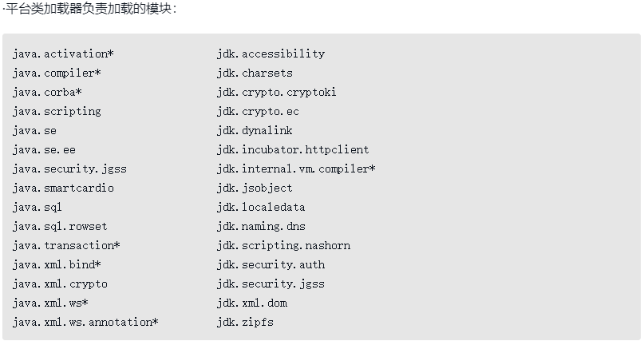Click the jdk.accessibility entry
This screenshot has width=644, height=345.
(271, 54)
